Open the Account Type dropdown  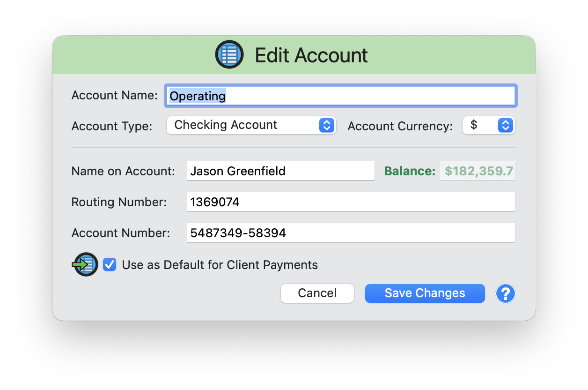click(x=251, y=125)
